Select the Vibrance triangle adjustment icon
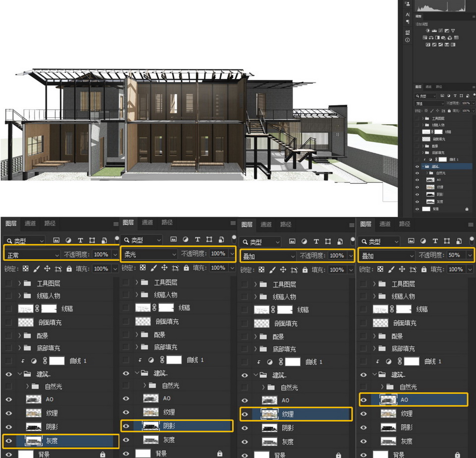 click(x=453, y=31)
